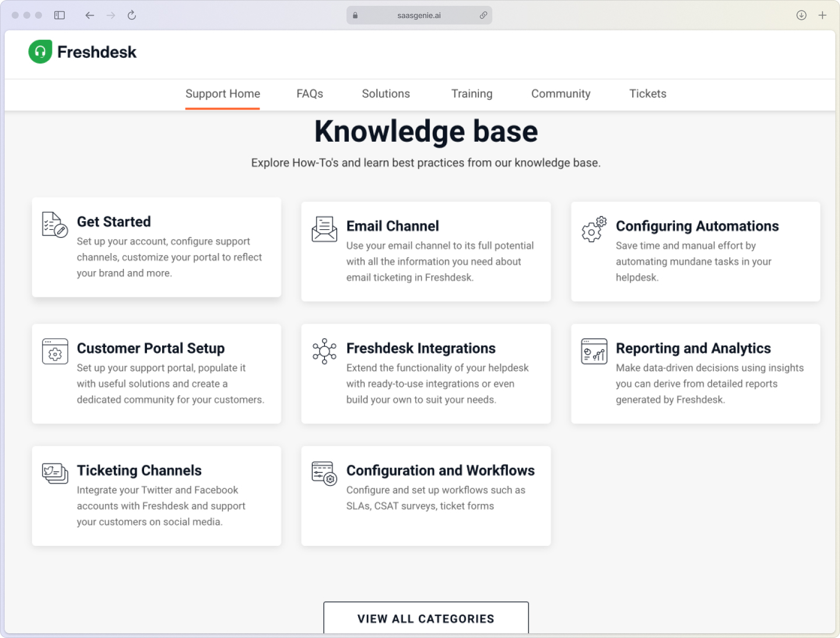
Task: Click the saasgenie.ai address bar field
Action: (419, 16)
